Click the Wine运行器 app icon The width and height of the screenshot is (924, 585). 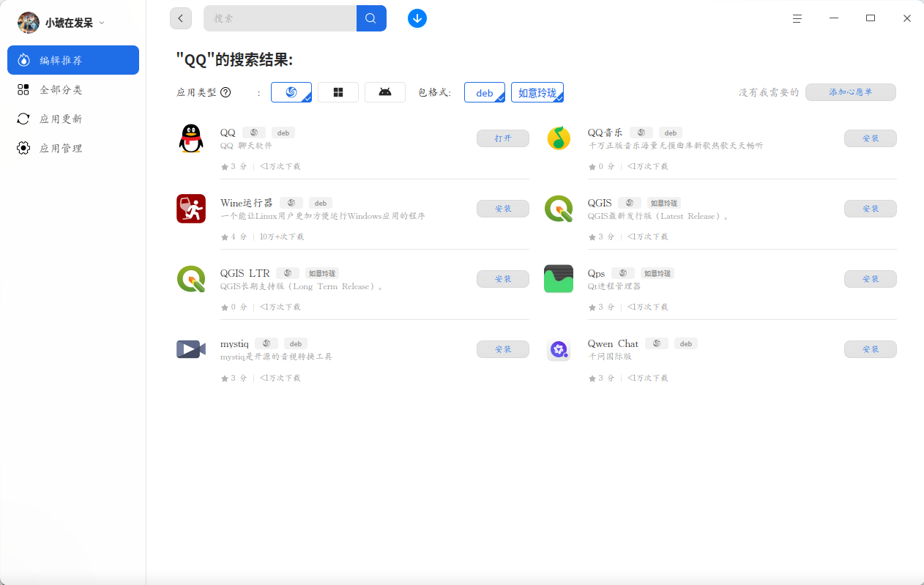click(x=191, y=209)
